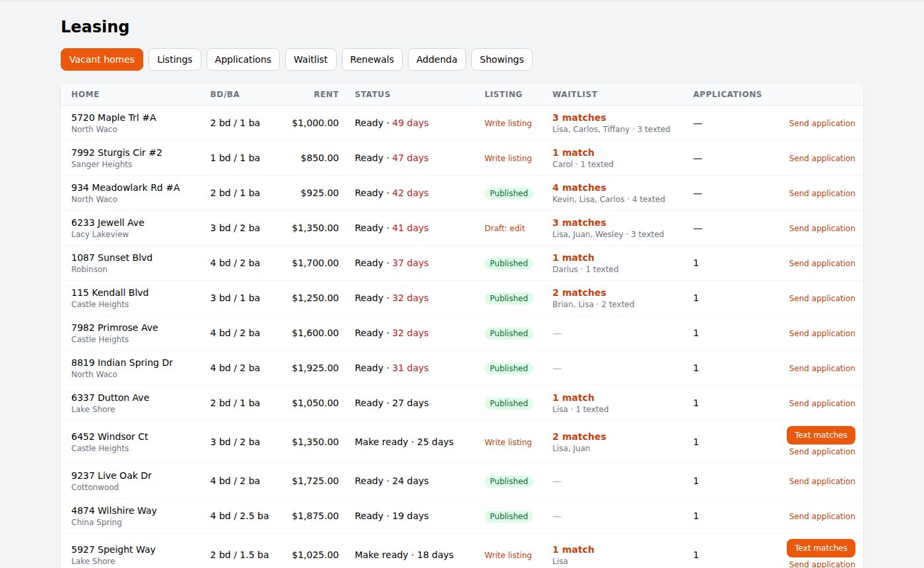Click Published badge for 1087 Sunset Blvd
Screen dimensions: 924x568
(508, 264)
